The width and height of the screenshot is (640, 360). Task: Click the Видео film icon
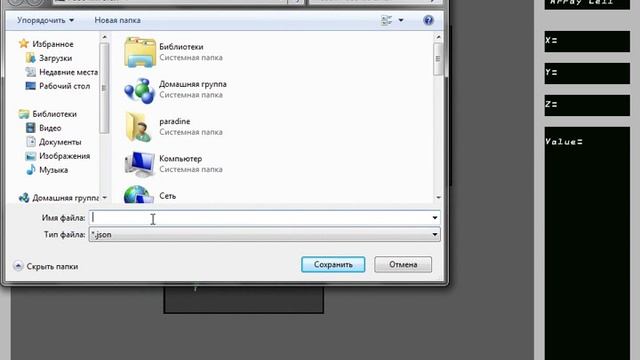pyautogui.click(x=31, y=128)
